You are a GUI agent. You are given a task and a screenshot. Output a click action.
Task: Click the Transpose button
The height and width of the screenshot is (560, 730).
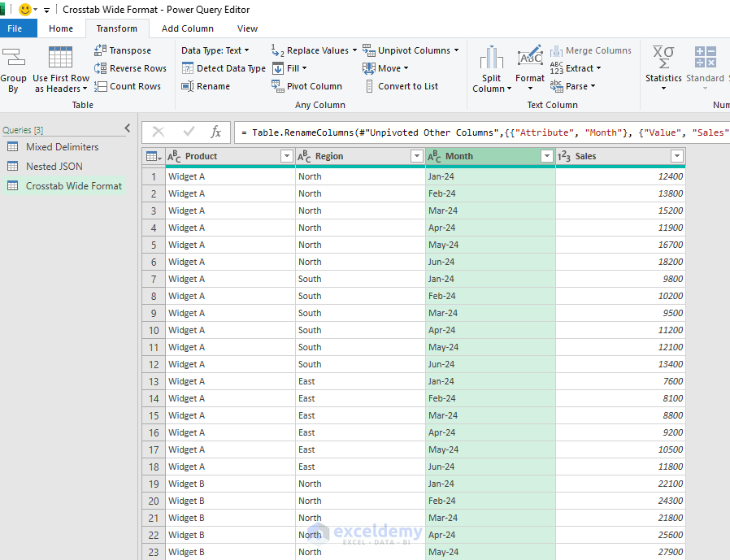click(123, 50)
